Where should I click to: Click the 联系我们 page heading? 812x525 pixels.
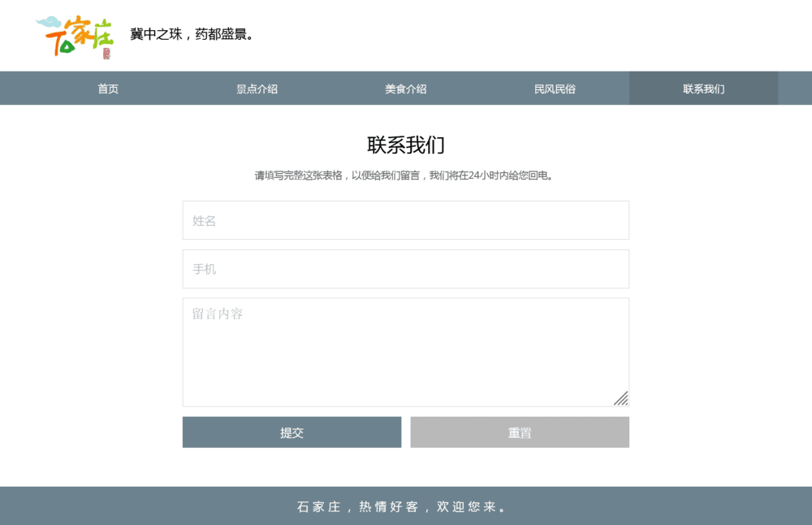click(405, 145)
